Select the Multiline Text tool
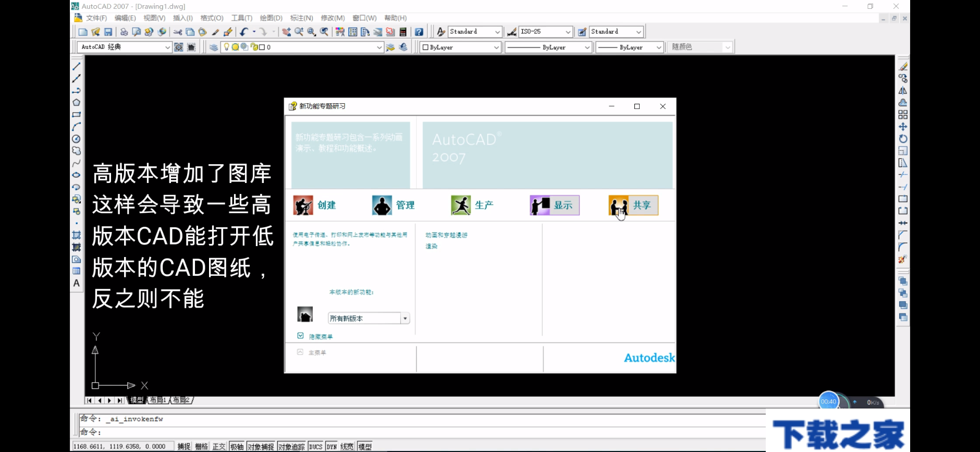The width and height of the screenshot is (980, 452). point(77,283)
